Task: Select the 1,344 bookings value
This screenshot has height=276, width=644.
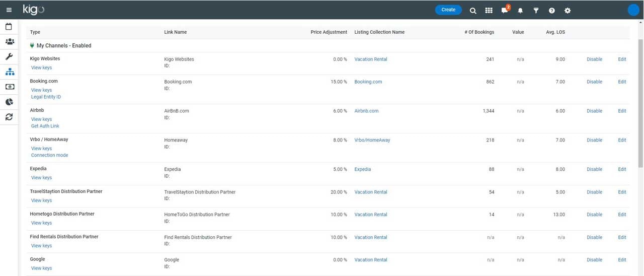Action: (488, 111)
